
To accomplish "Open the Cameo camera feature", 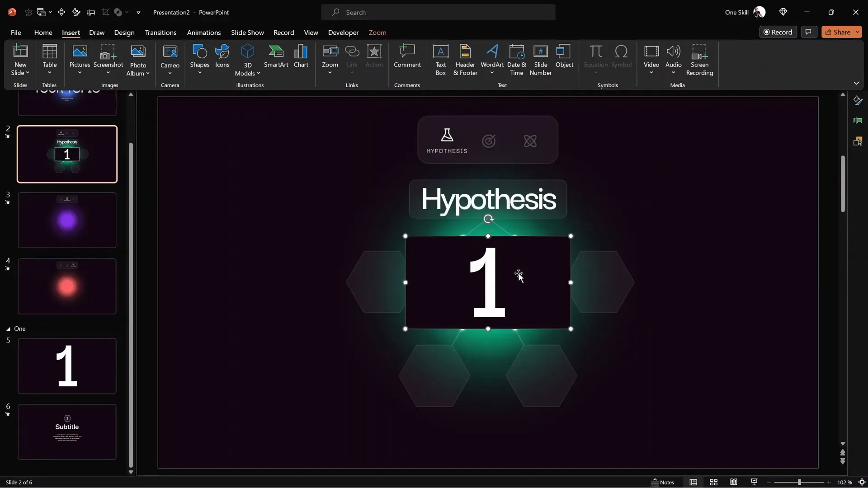I will 170,60.
